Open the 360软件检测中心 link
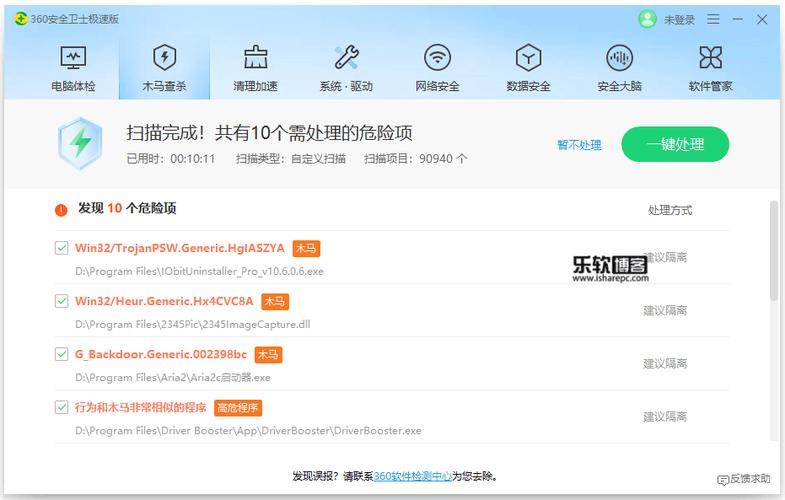The height and width of the screenshot is (500, 785). point(413,476)
